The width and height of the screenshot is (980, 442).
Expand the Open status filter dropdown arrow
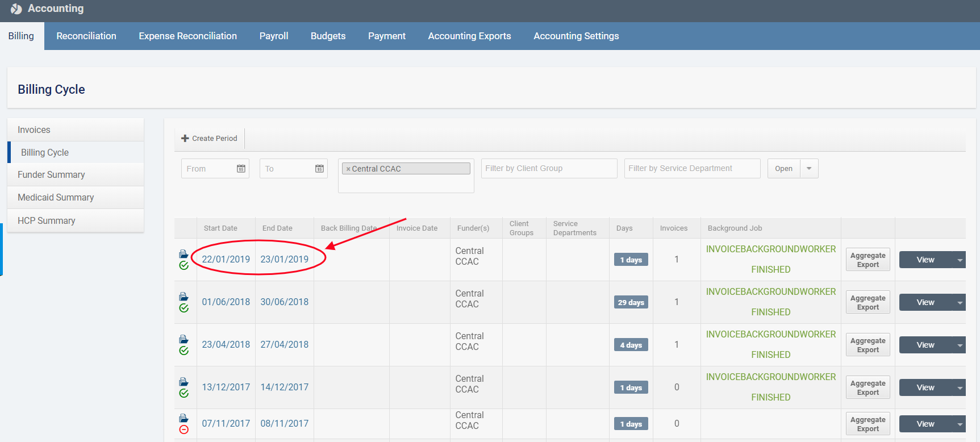coord(809,169)
